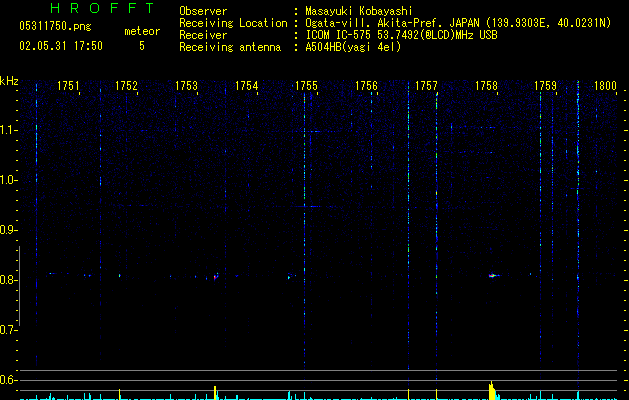
Task: Click the 1755 time marker
Action: click(x=306, y=86)
